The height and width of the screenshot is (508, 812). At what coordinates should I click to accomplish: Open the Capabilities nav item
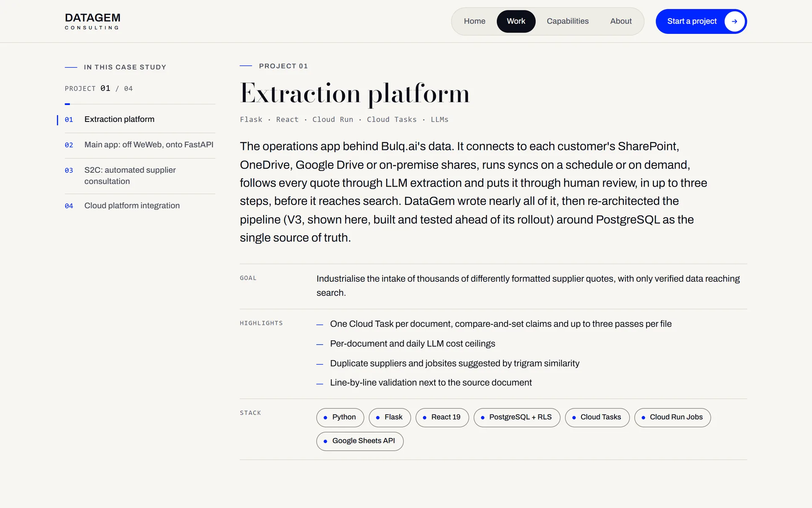click(x=568, y=21)
